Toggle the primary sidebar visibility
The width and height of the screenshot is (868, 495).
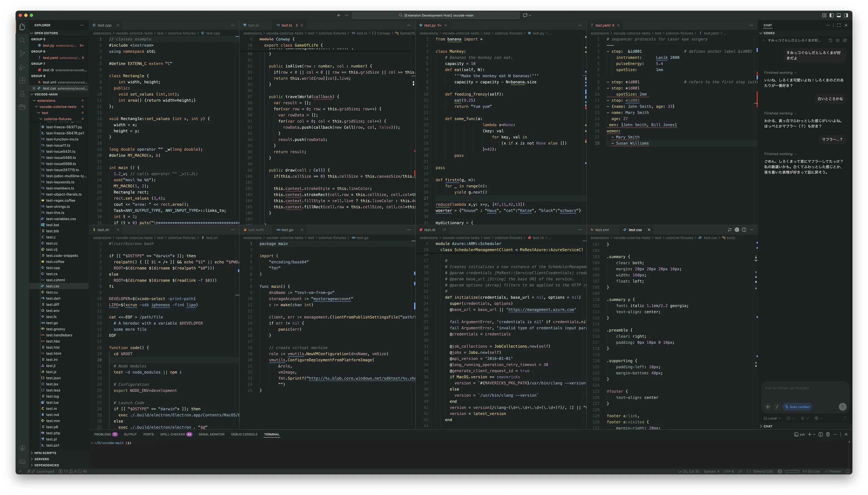click(831, 15)
